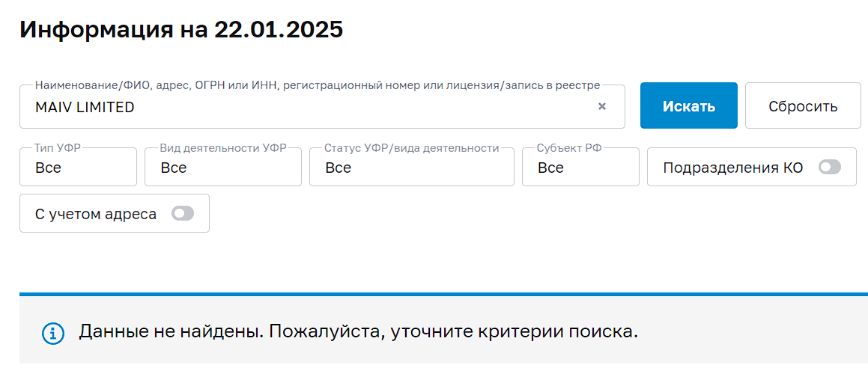This screenshot has width=868, height=371.
Task: Click the Субъект РФ field caption
Action: pyautogui.click(x=569, y=148)
